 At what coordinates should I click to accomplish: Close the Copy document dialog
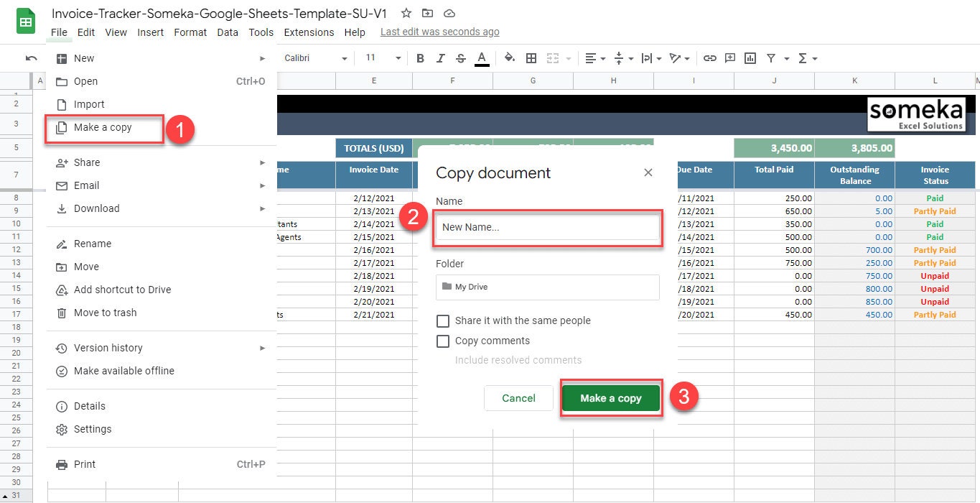[648, 172]
